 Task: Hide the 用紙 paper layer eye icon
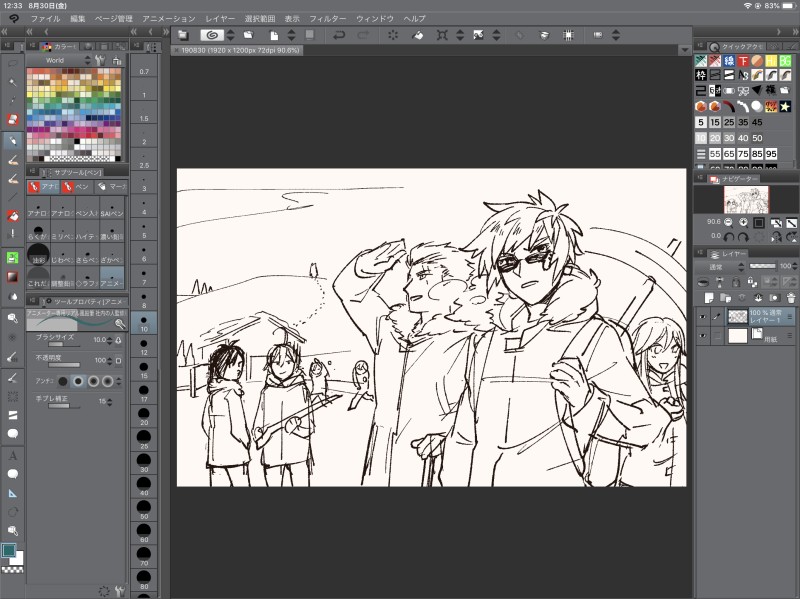click(703, 335)
